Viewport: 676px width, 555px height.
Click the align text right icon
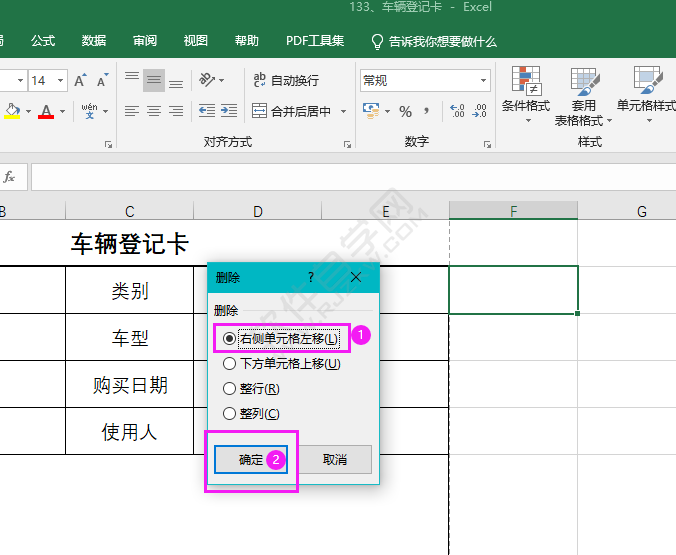[176, 111]
